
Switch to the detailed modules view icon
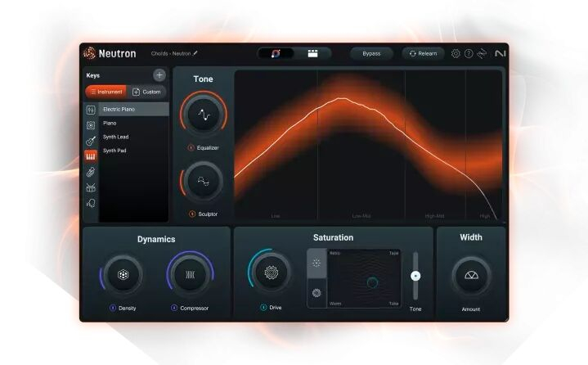pos(312,53)
